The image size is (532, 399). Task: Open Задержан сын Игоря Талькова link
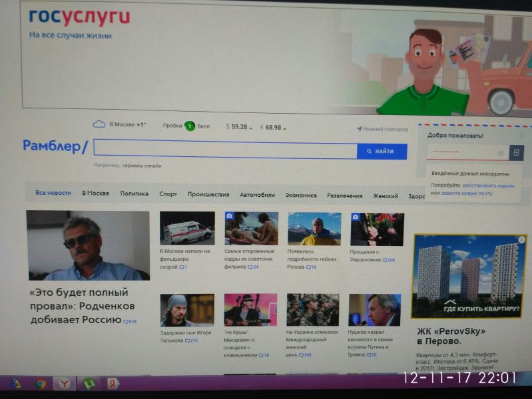click(x=186, y=336)
